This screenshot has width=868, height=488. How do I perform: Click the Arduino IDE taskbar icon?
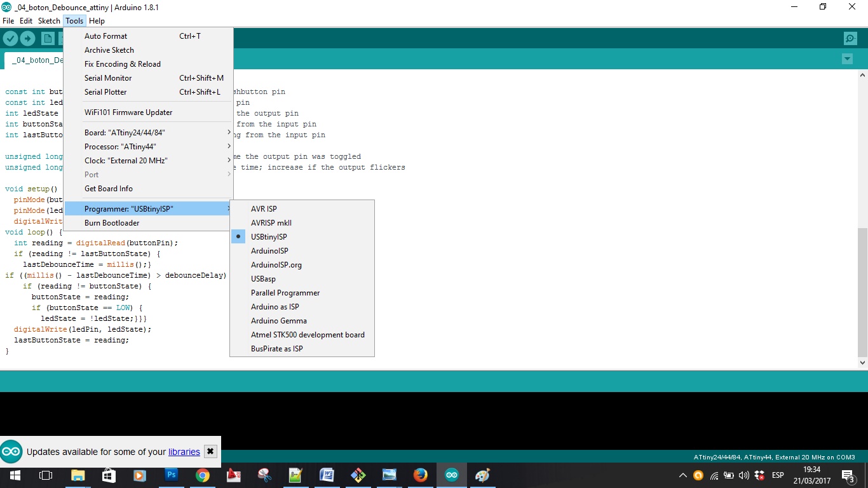[x=451, y=475]
